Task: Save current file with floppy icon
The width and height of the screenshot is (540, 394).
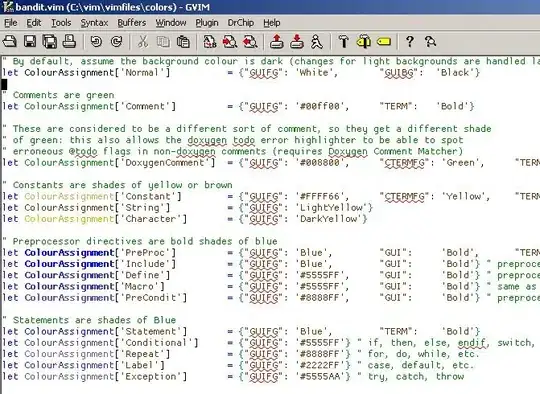Action: [x=30, y=42]
